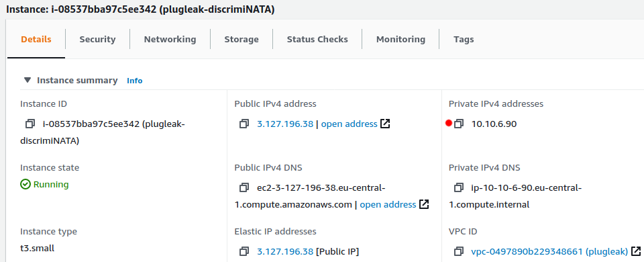Click the [Public IP] label text

tap(337, 251)
